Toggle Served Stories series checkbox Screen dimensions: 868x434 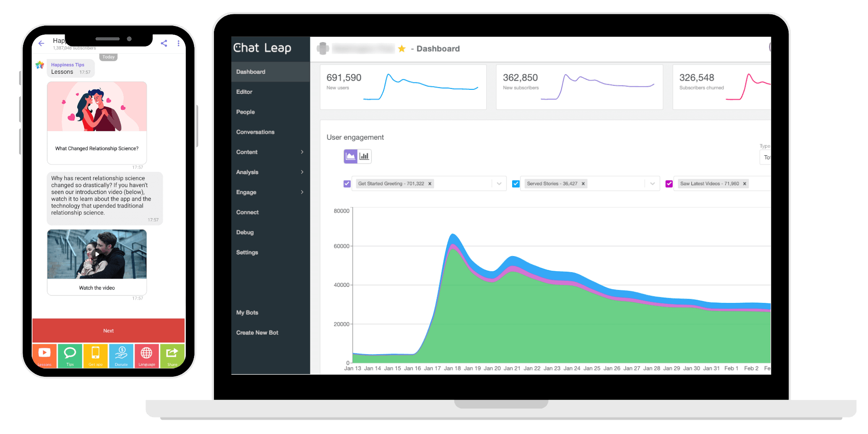pos(516,184)
